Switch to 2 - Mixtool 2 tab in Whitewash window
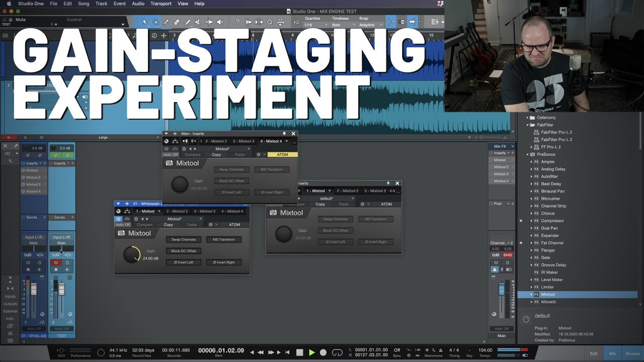 click(x=177, y=211)
